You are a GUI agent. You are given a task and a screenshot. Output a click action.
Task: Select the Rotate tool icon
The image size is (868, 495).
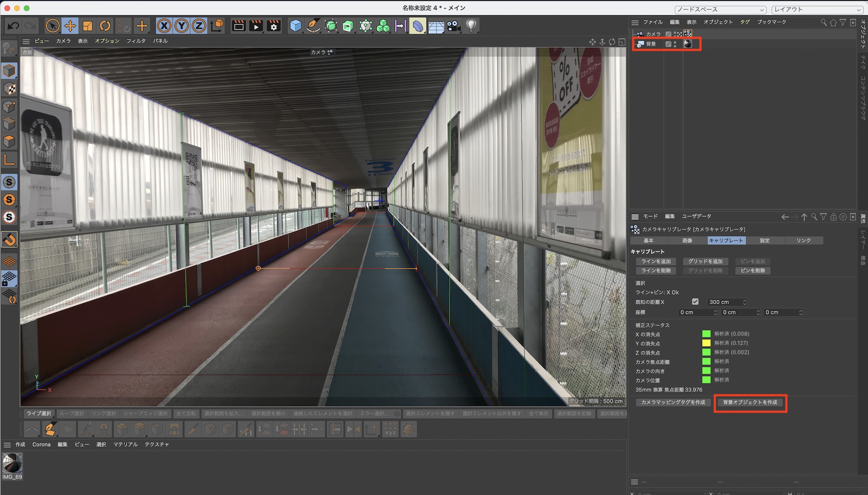pyautogui.click(x=105, y=26)
